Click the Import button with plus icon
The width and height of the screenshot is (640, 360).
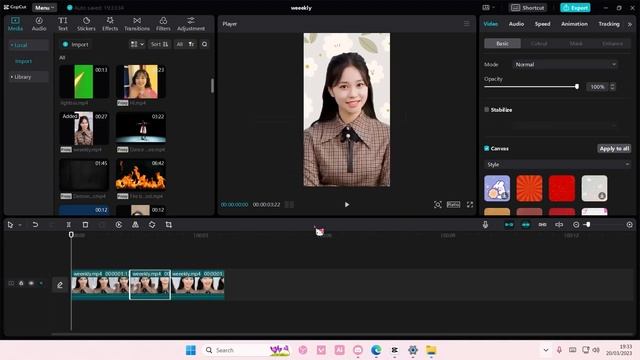[75, 44]
